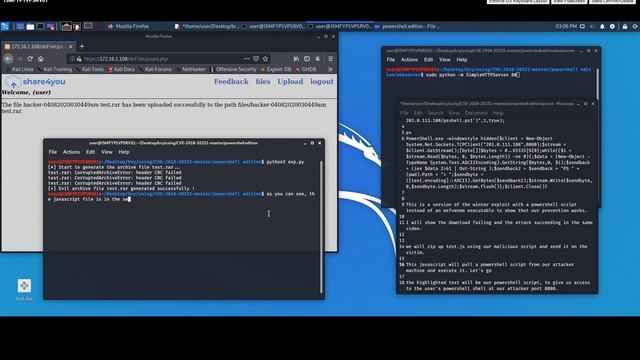
Task: Open the Kali Linux bookmark
Action: [x=19, y=69]
